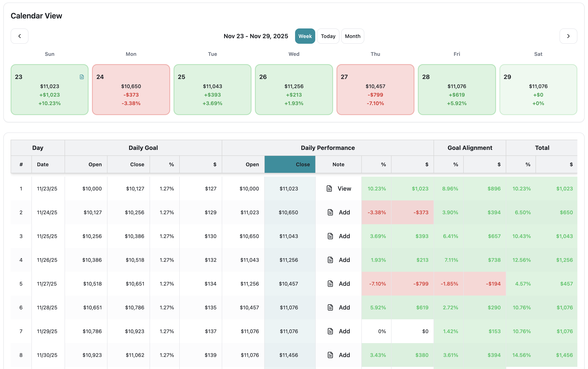
Task: Switch to the Week view
Action: (305, 36)
